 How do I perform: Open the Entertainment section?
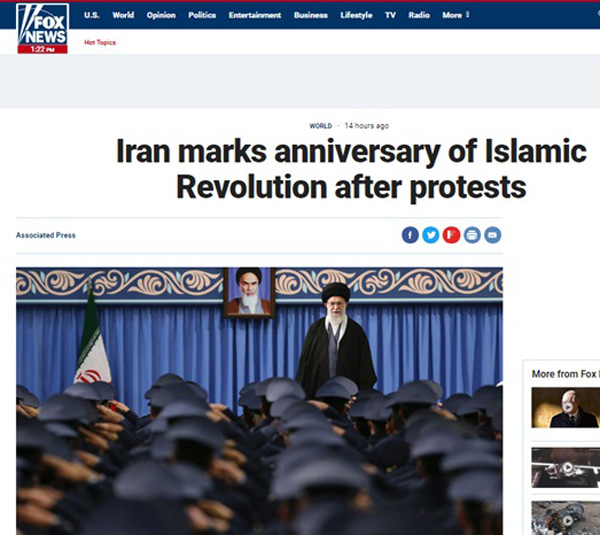(255, 15)
